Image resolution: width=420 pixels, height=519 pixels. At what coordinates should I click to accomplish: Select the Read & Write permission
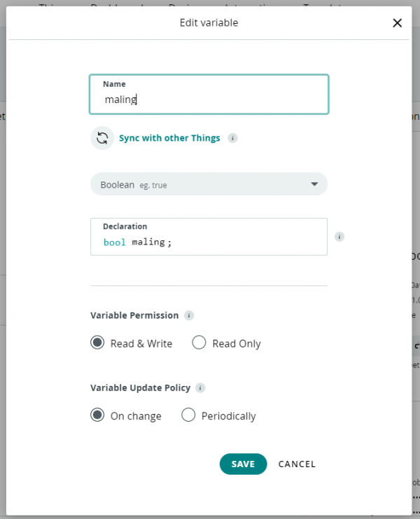coord(97,342)
